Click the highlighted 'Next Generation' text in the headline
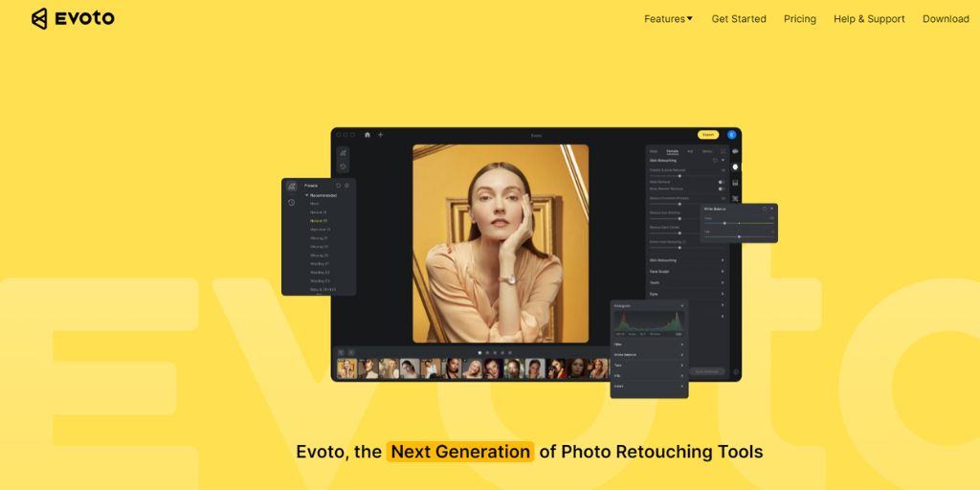980x490 pixels. click(460, 452)
